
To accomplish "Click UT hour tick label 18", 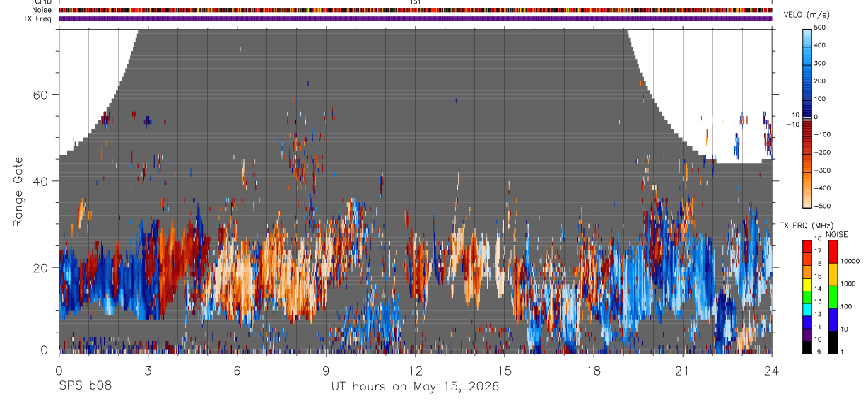I will 594,370.
